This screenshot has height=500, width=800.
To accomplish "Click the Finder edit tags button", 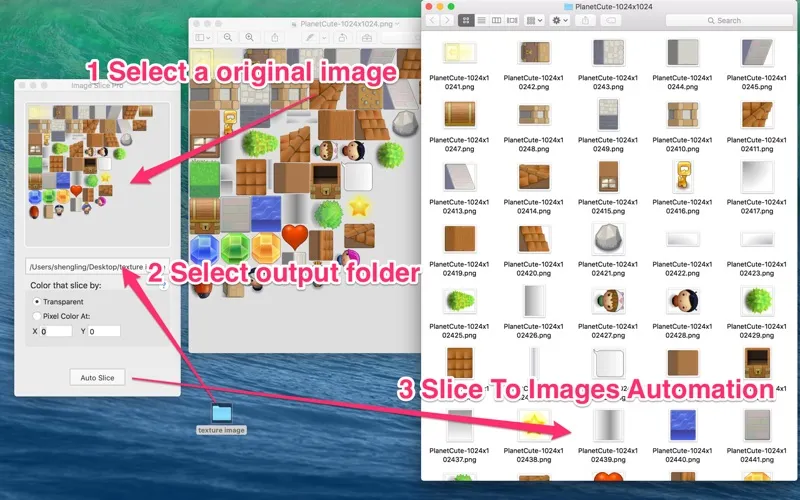I will click(611, 20).
